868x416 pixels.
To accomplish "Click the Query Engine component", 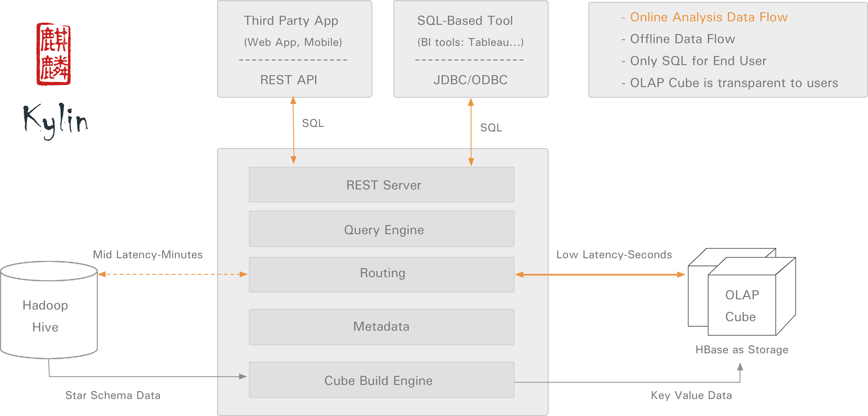I will (382, 229).
